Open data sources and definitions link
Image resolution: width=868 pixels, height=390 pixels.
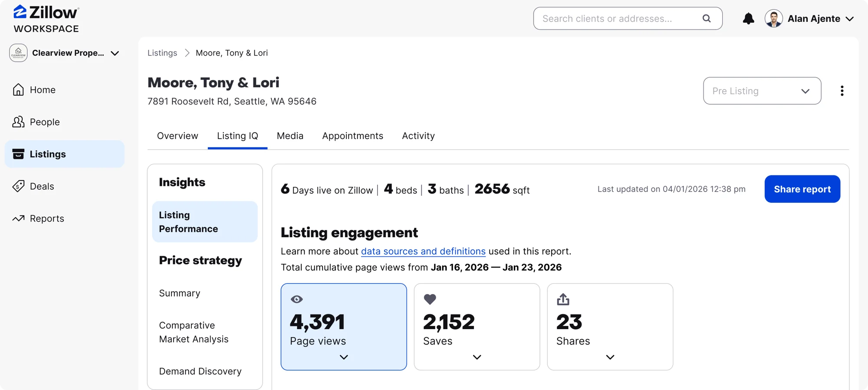(x=423, y=251)
